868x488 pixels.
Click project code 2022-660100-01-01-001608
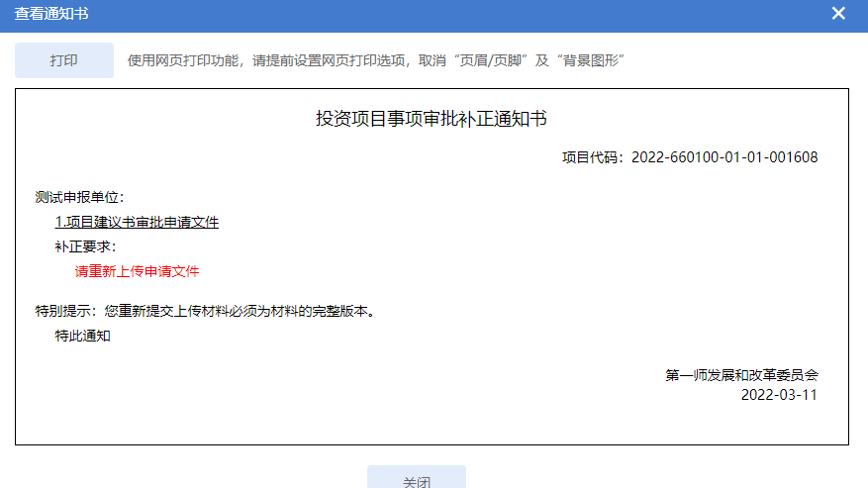click(x=723, y=157)
